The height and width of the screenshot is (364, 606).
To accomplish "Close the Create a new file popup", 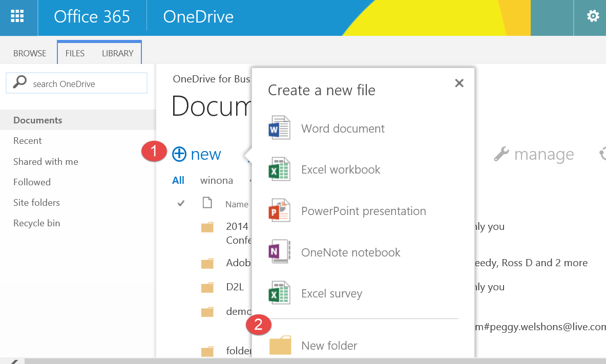I will click(459, 83).
